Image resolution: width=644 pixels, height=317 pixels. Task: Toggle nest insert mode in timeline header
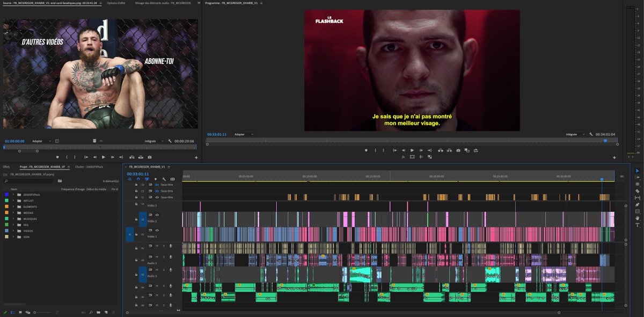129,179
